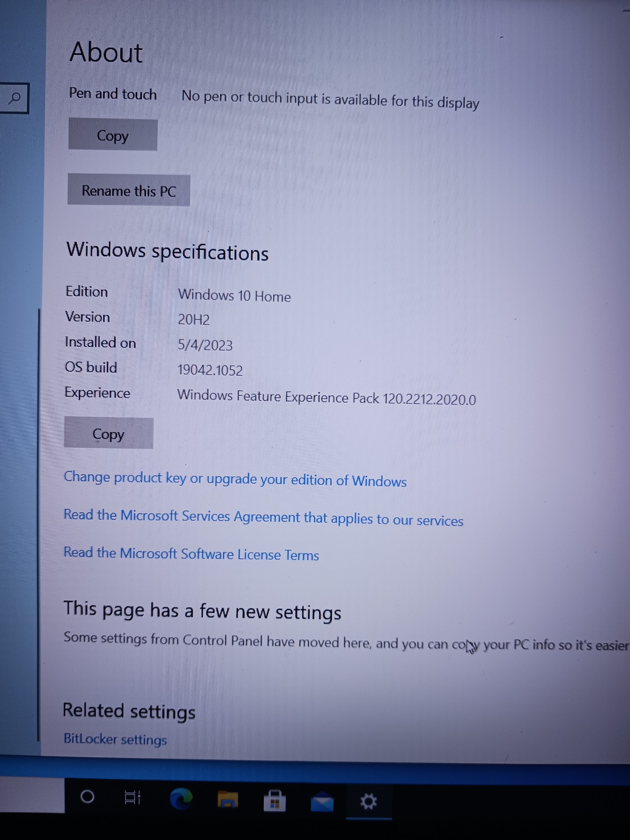Read the Microsoft Services Agreement link

tap(263, 517)
